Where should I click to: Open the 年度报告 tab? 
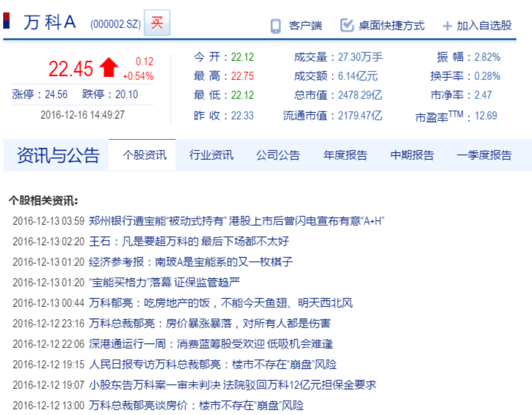click(x=345, y=155)
